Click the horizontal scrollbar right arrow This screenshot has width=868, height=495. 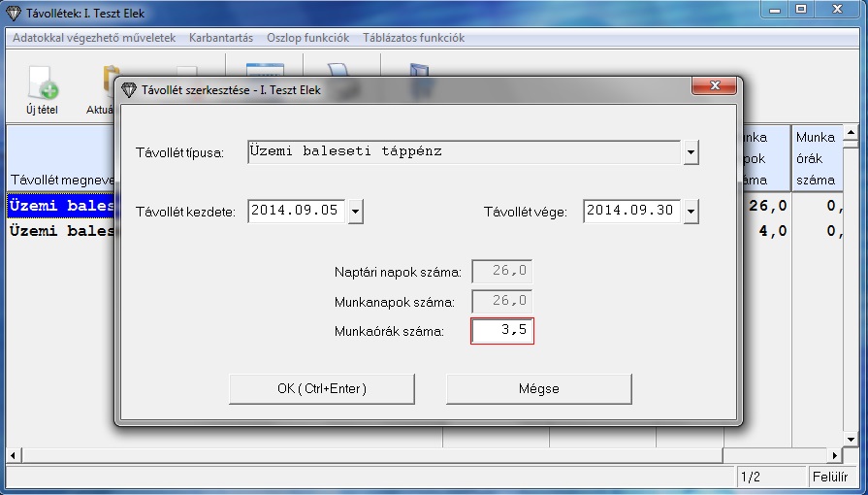[x=833, y=455]
